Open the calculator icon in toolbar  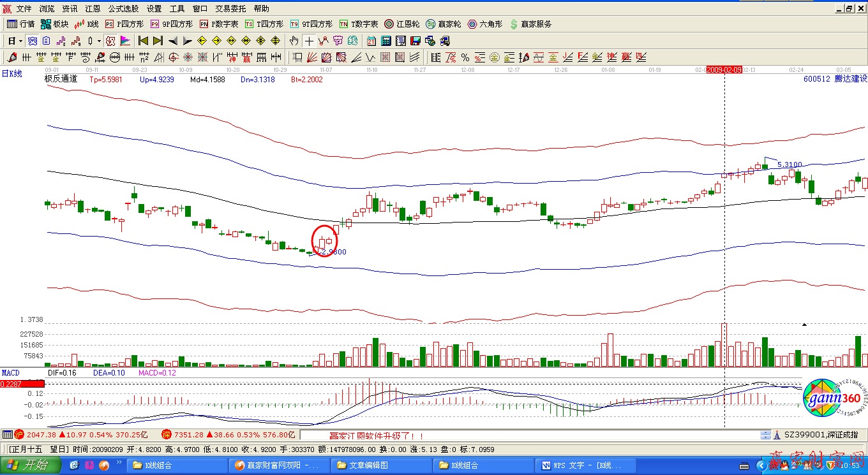[x=385, y=41]
